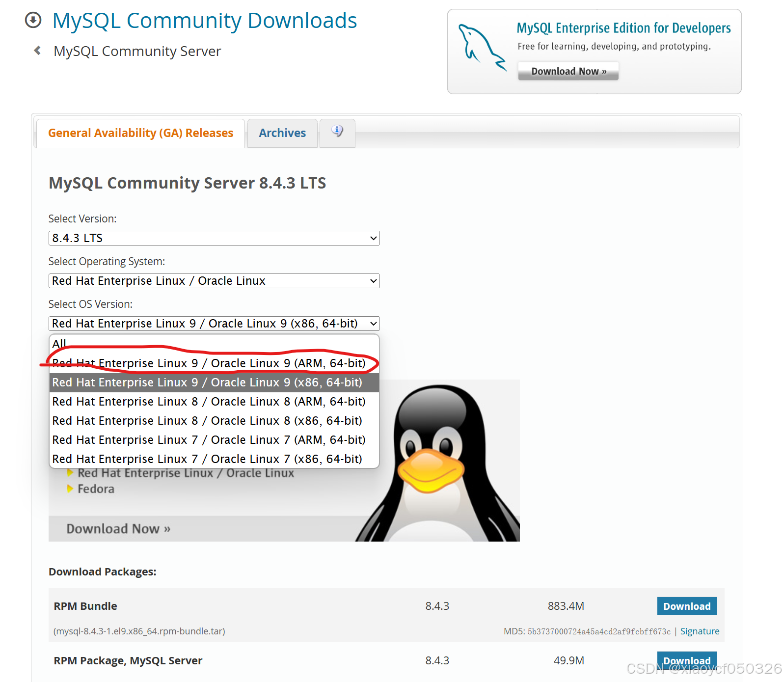The image size is (784, 682).
Task: Click the Download Packages: label
Action: [102, 572]
